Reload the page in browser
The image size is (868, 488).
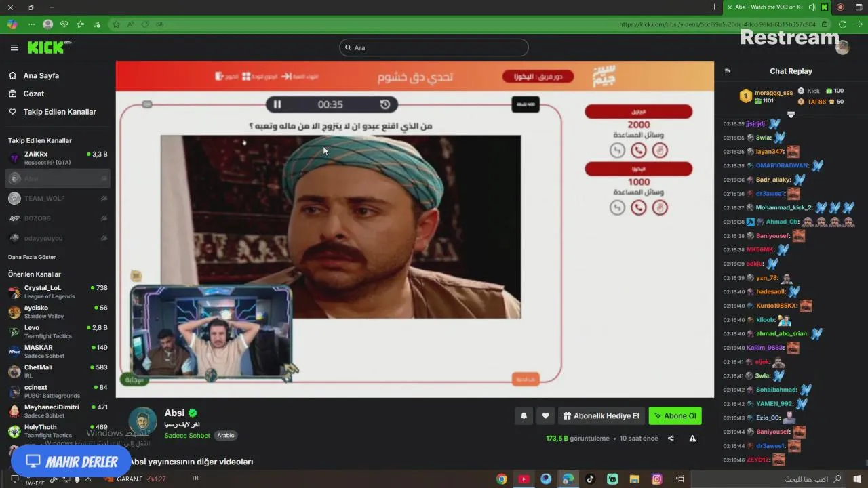click(842, 24)
